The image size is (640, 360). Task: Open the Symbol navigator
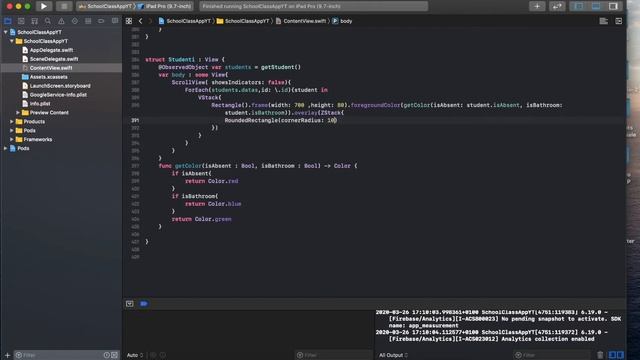tap(35, 21)
